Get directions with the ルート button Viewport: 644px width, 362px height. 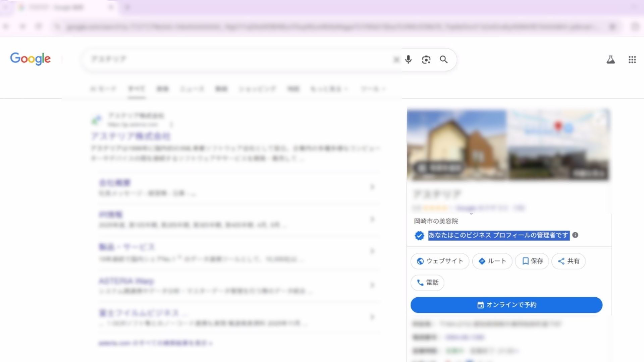pos(492,261)
